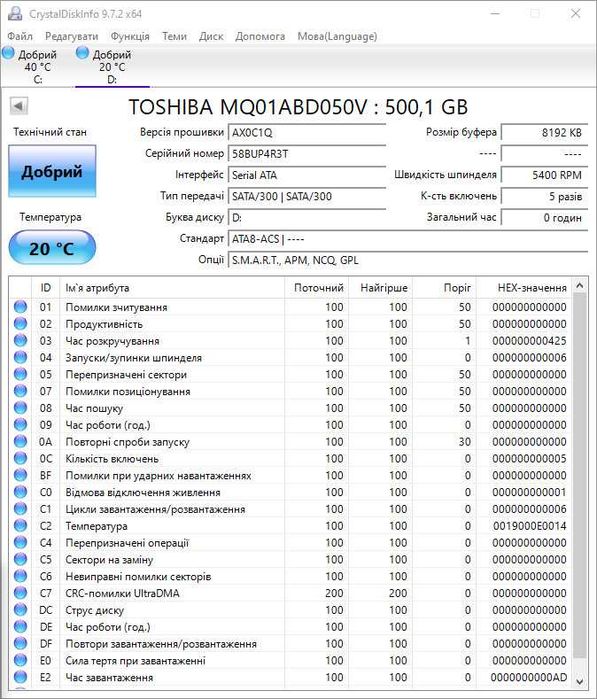Click status orb for C4 Перепризначені операції
The image size is (597, 699).
21,543
